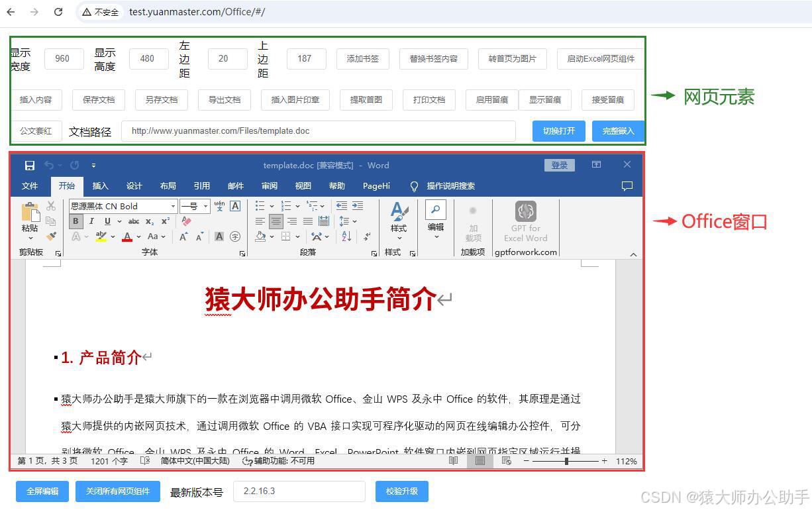This screenshot has width=812, height=510.
Task: Collapse the ribbon with the chevron
Action: [x=633, y=254]
